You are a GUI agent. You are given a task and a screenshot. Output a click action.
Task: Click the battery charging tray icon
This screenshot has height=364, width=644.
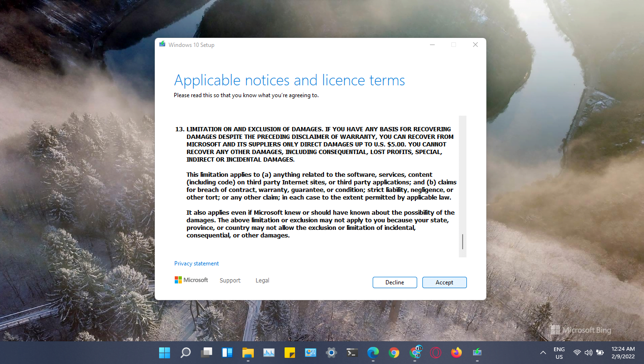[x=600, y=353]
